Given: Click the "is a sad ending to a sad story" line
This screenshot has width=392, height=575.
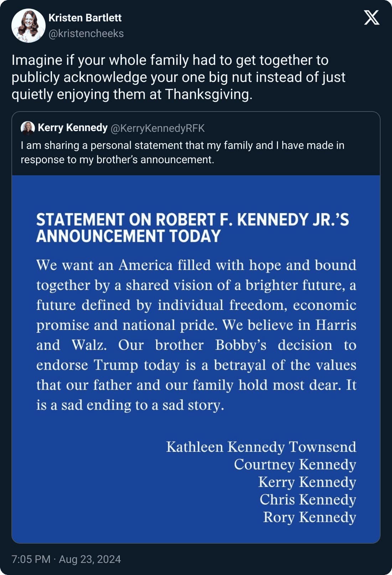Looking at the screenshot, I should pyautogui.click(x=130, y=405).
